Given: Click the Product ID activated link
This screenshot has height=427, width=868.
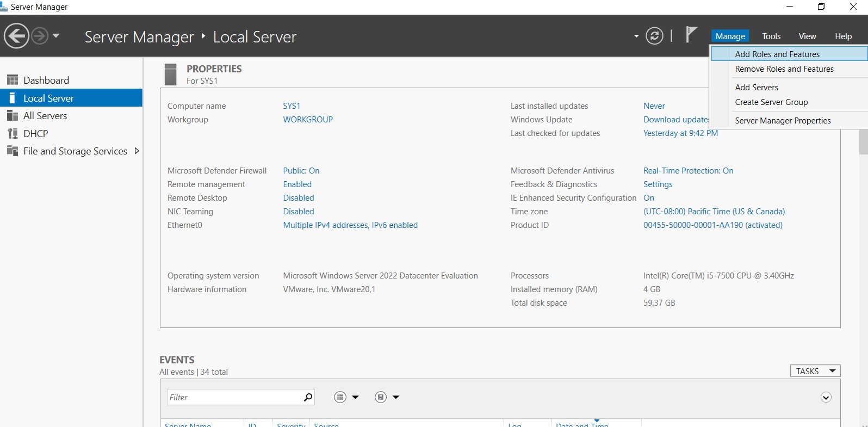Looking at the screenshot, I should (x=713, y=225).
